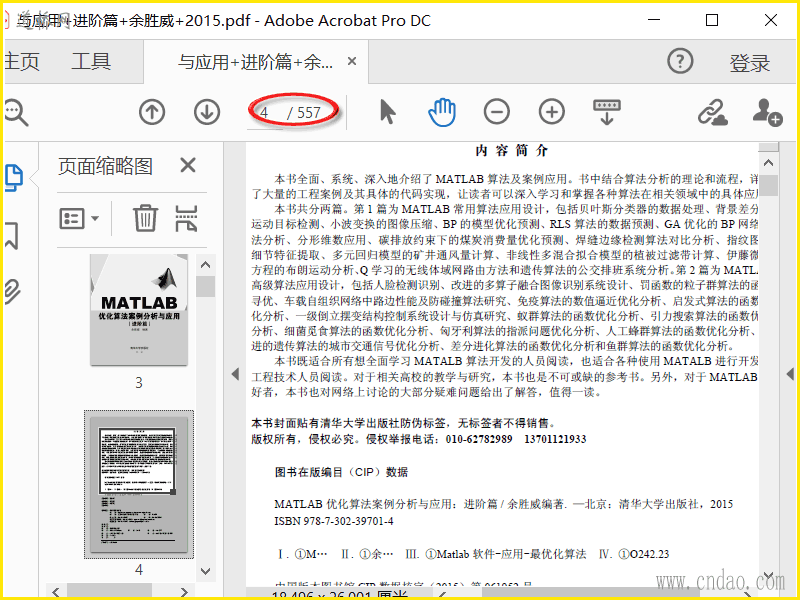Image resolution: width=800 pixels, height=600 pixels.
Task: Close the open document tab
Action: point(352,61)
